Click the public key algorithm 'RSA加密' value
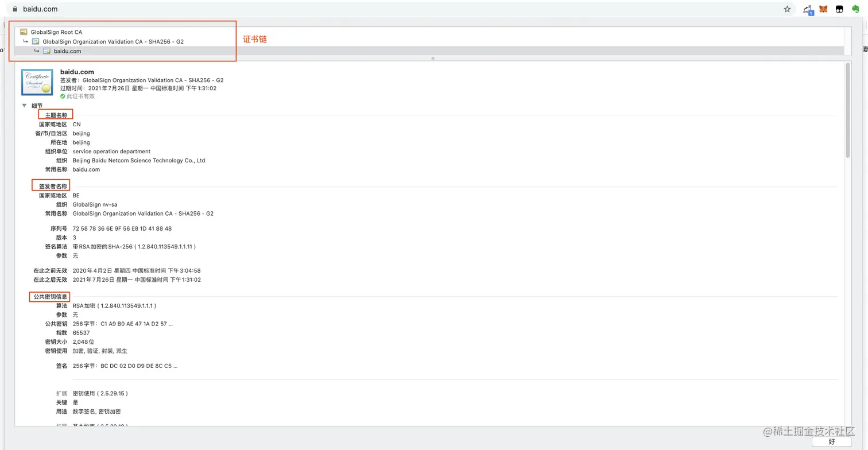868x450 pixels. (114, 306)
